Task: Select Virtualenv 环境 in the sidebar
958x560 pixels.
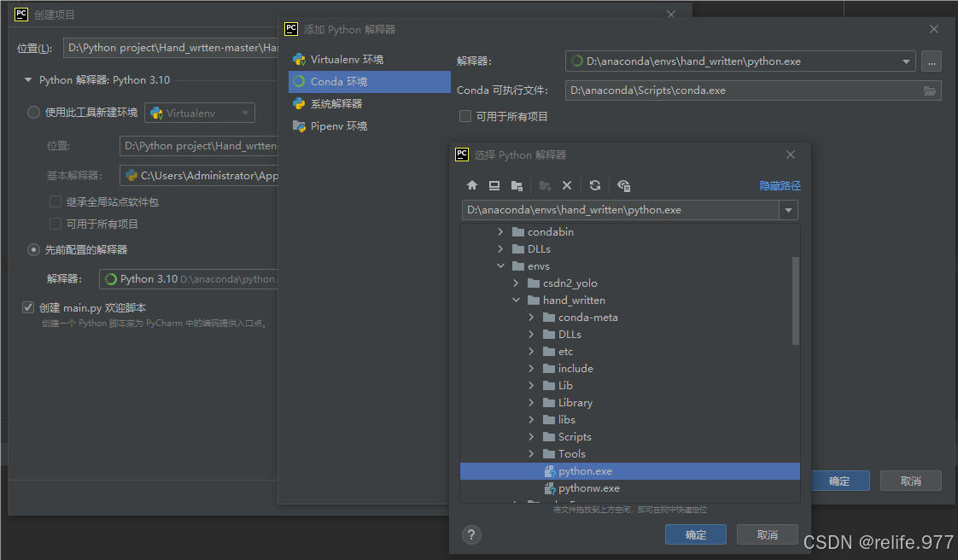Action: [369, 60]
